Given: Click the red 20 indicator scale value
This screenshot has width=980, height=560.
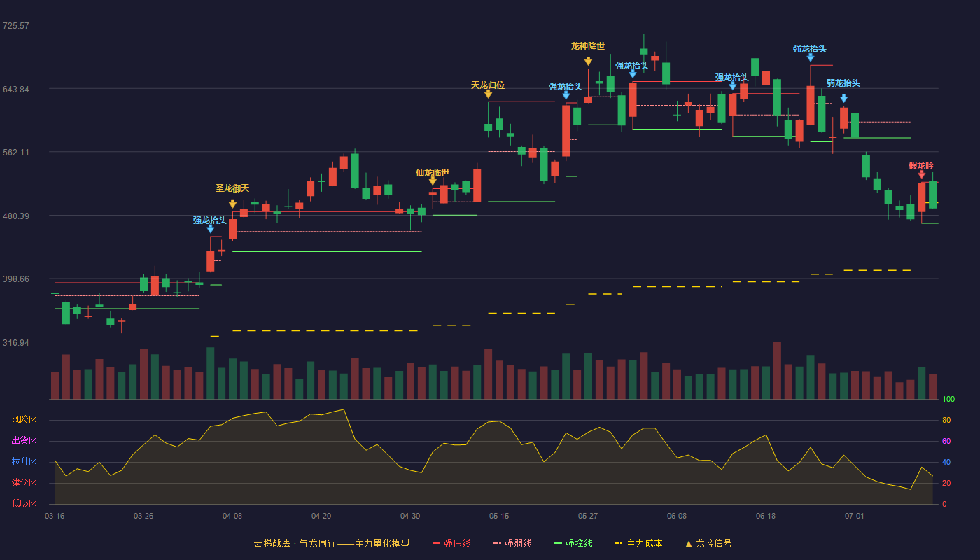Looking at the screenshot, I should coord(946,484).
